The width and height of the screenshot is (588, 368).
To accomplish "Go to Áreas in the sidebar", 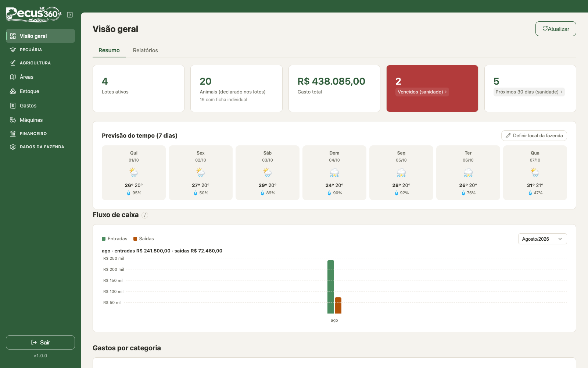I will [x=40, y=77].
